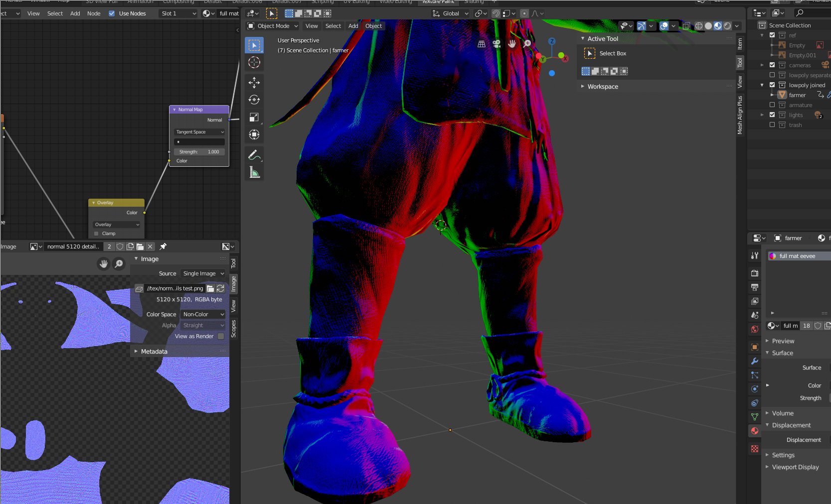
Task: Click the viewport pan hand icon
Action: 512,44
